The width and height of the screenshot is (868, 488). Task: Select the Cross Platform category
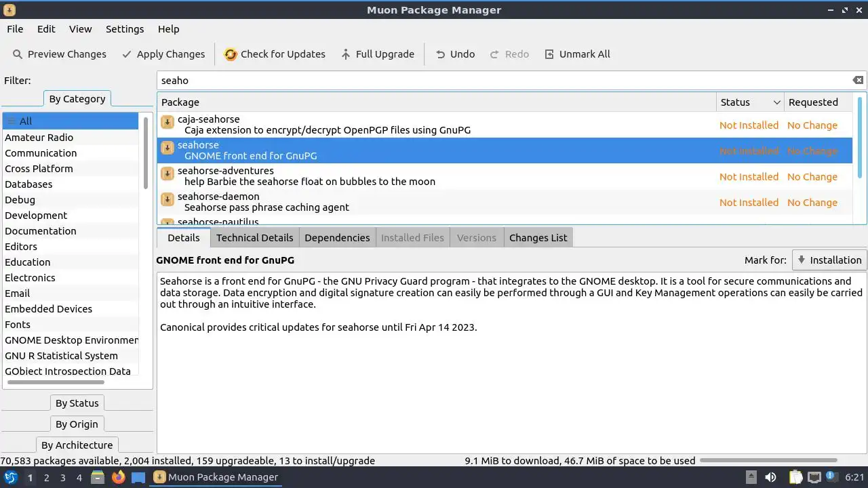pyautogui.click(x=71, y=169)
